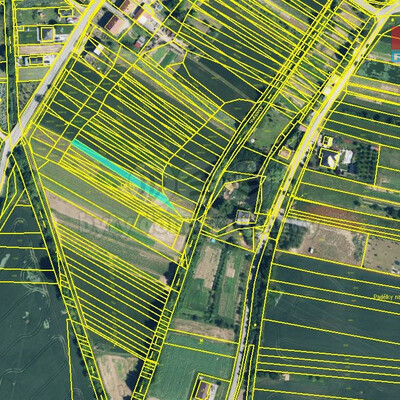
Task: Select the large red-roofed house at top
Action: 114,24
